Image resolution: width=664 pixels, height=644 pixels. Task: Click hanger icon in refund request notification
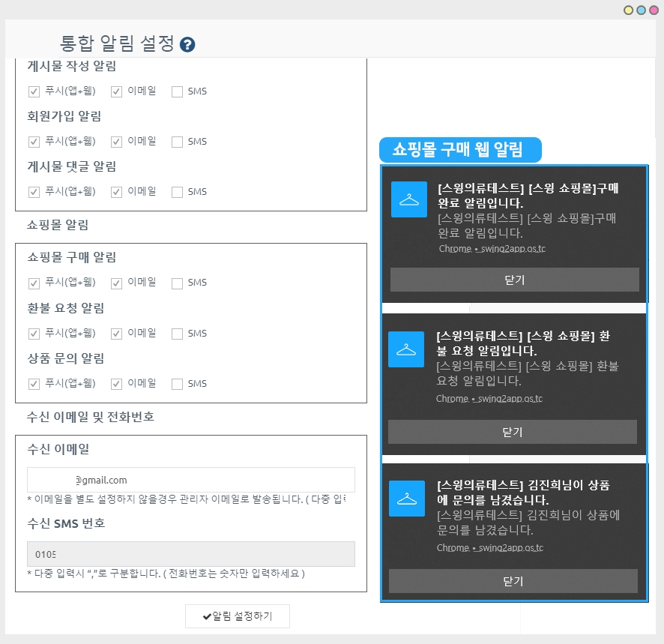click(x=407, y=349)
